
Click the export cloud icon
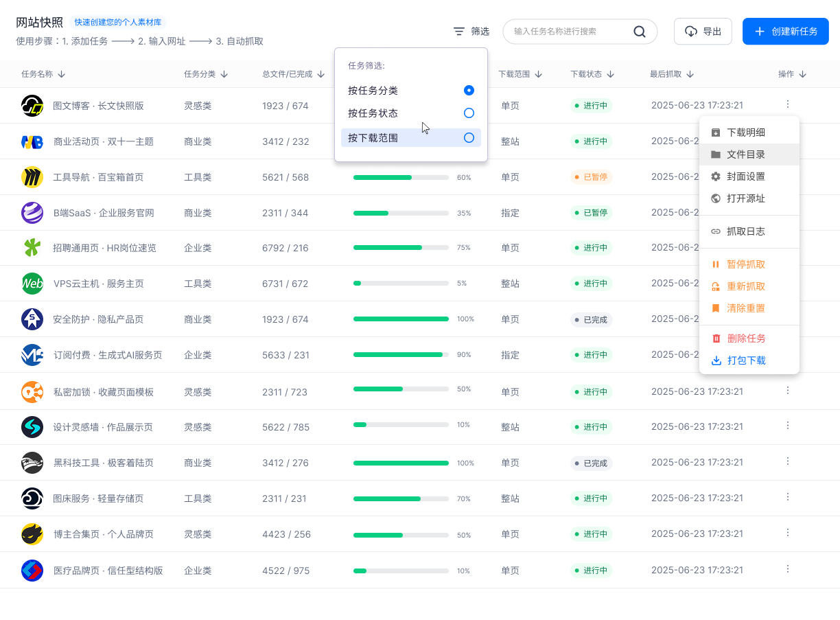pos(691,32)
